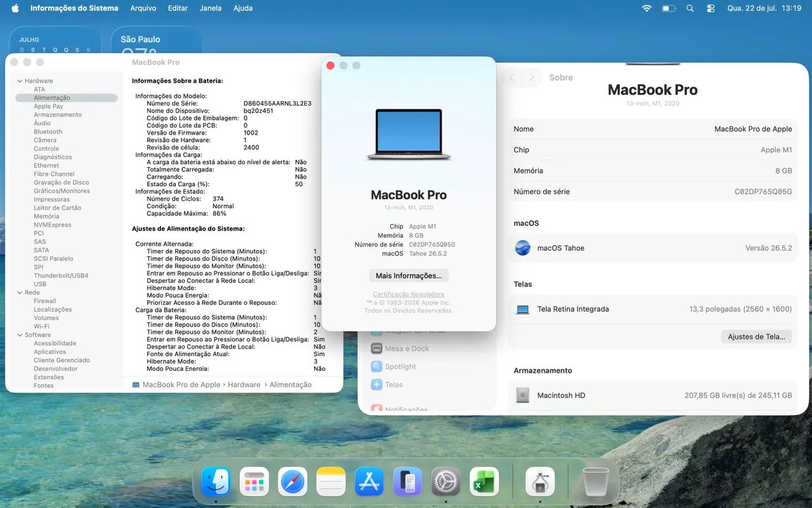Click the Mais Informações… button
This screenshot has height=508, width=812.
coord(409,276)
